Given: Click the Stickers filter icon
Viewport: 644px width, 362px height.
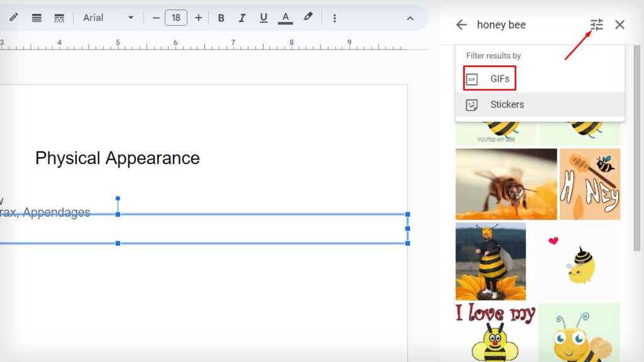Looking at the screenshot, I should [x=473, y=104].
